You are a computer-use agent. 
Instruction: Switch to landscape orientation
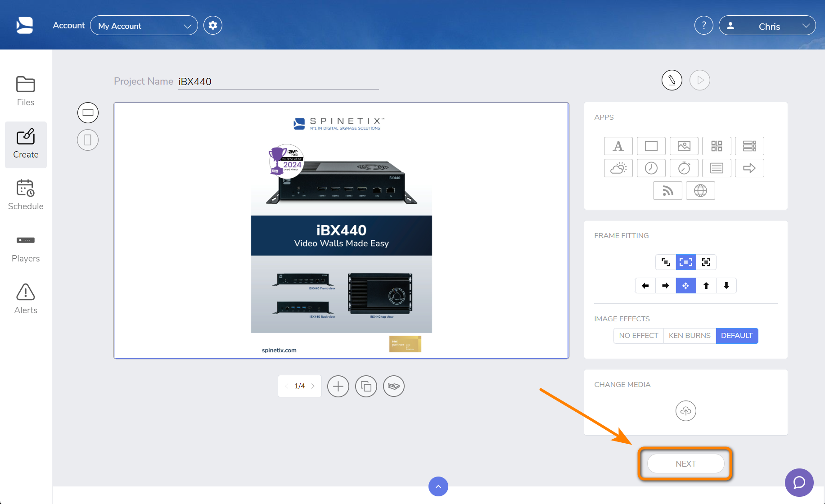[x=88, y=112]
